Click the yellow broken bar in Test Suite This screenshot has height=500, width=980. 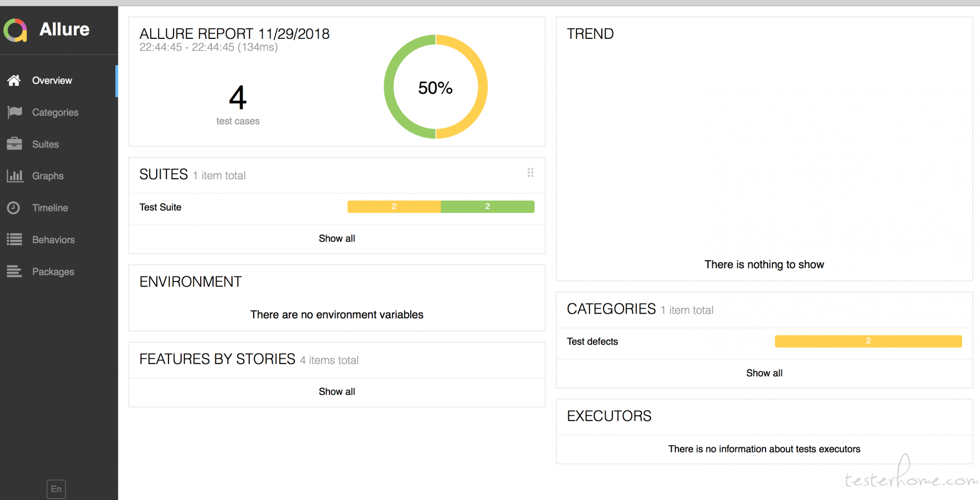click(394, 206)
